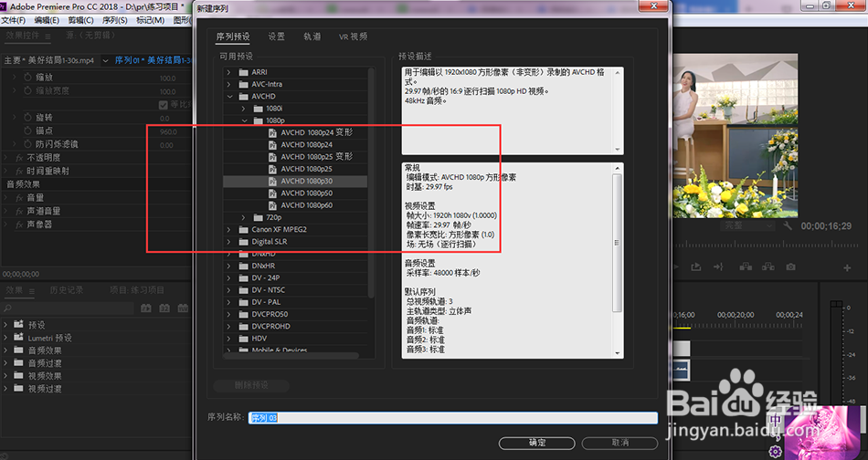This screenshot has height=460, width=868.
Task: Click the 取消 button
Action: pos(620,443)
